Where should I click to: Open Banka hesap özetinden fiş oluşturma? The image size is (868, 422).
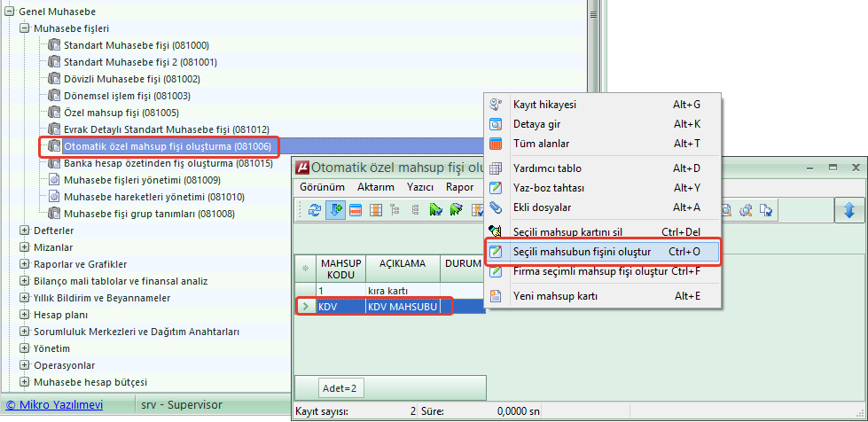pos(168,163)
